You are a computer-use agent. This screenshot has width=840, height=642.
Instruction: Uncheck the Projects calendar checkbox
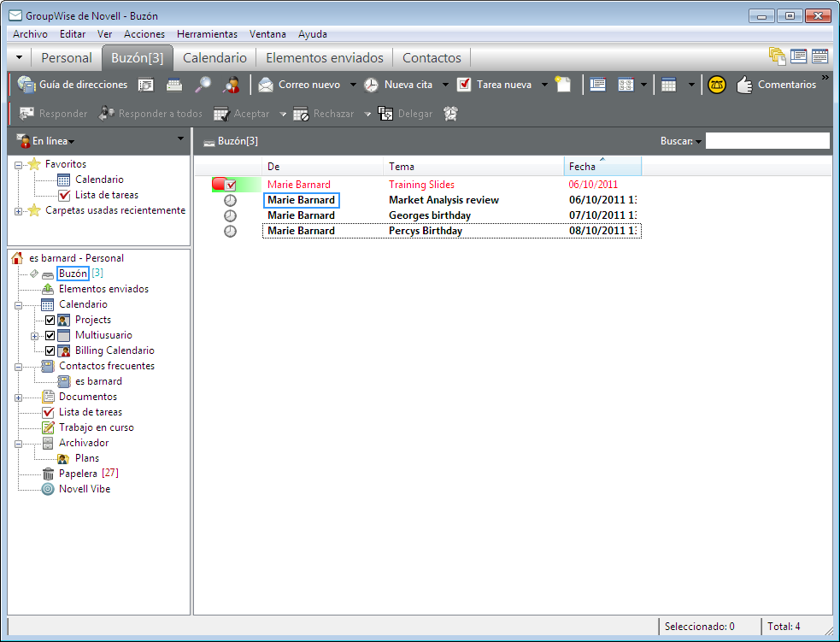50,320
